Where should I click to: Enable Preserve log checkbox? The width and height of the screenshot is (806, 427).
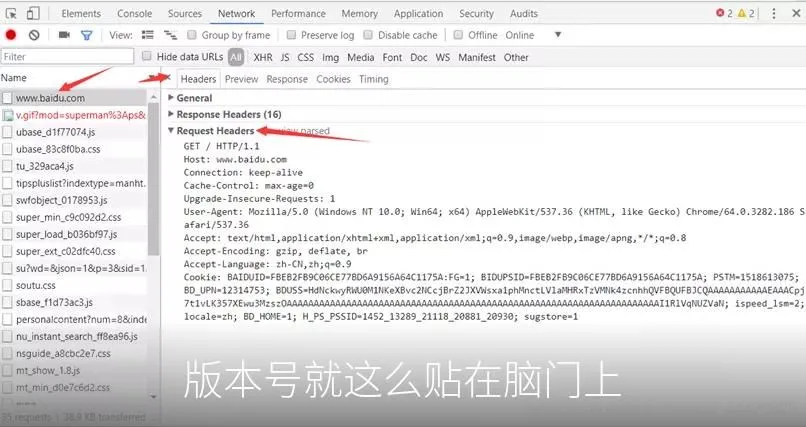click(291, 35)
